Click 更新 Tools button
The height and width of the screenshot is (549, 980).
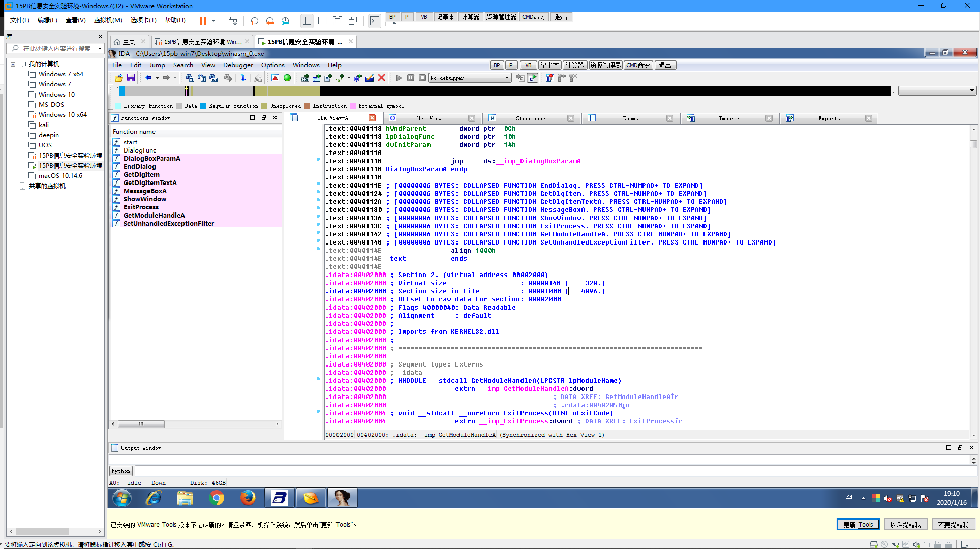[x=858, y=525]
